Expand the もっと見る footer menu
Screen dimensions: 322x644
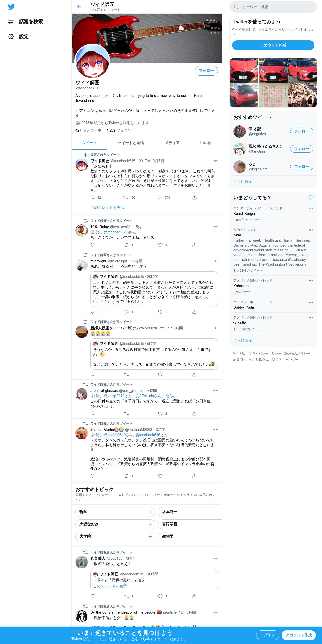[x=259, y=359]
